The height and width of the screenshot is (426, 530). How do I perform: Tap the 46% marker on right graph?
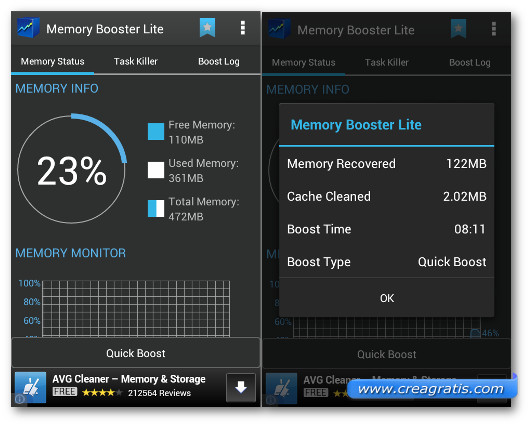[490, 333]
